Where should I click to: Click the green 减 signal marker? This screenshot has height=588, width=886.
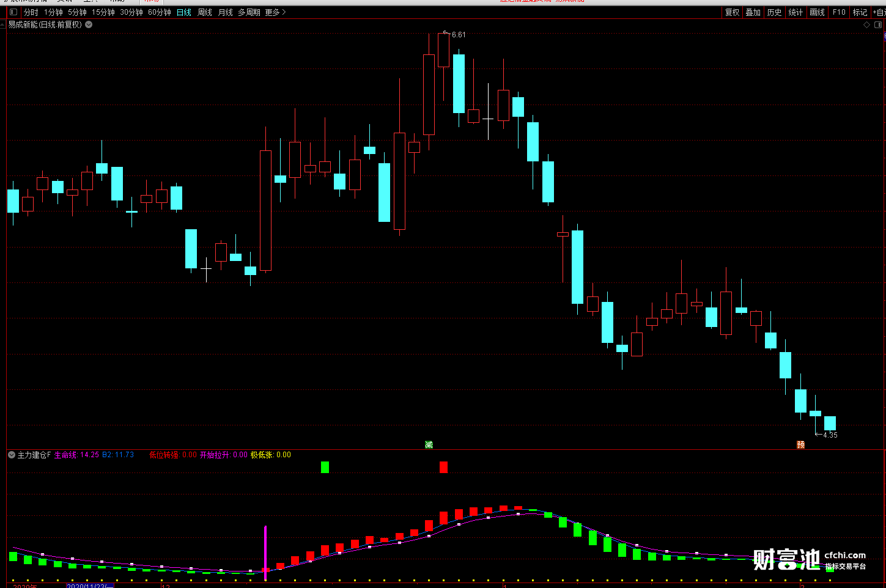(429, 444)
